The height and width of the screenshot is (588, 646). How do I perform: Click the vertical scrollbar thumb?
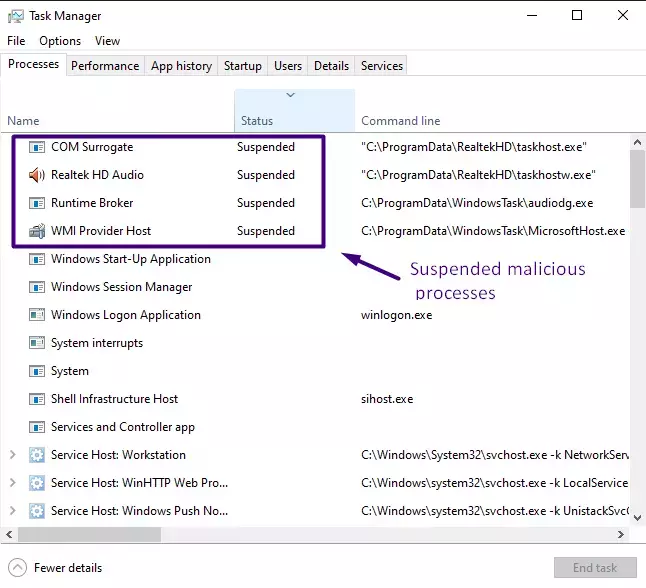click(x=637, y=179)
